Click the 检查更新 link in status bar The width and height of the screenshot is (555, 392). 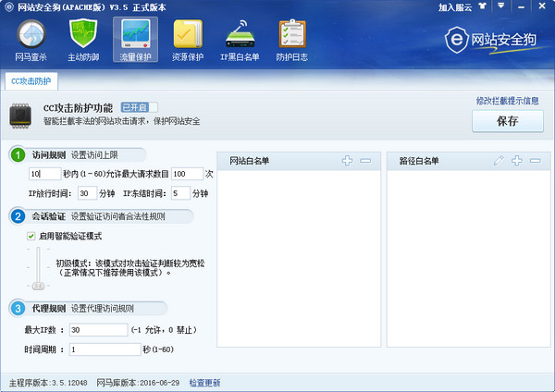tap(204, 383)
